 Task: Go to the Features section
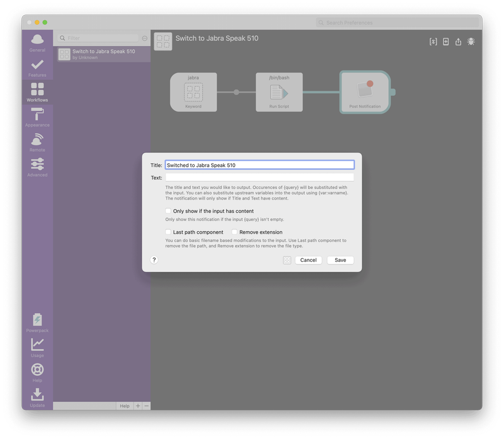37,67
